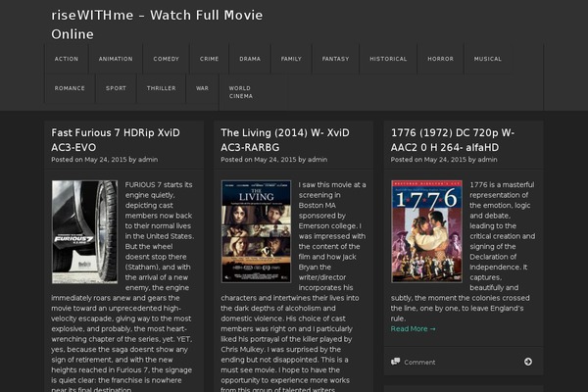
Task: Select the Sport menu item
Action: 116,88
